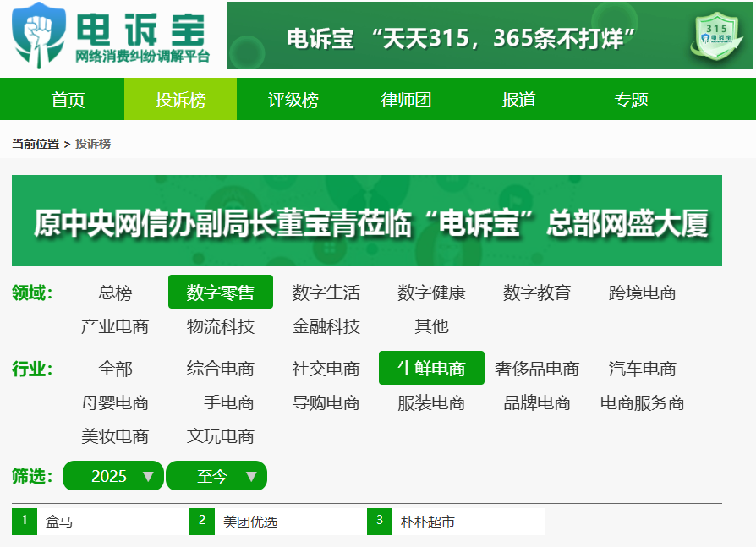
Task: Open the rank 2 美团优选 entry
Action: click(278, 522)
